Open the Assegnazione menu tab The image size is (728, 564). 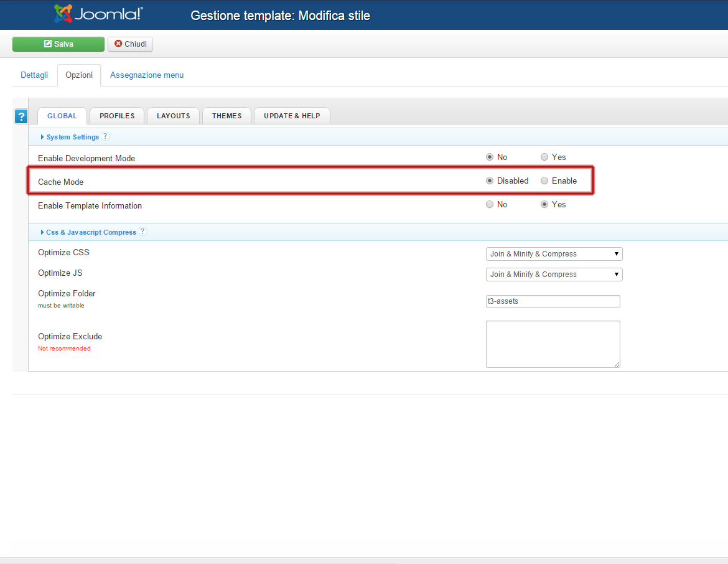147,75
